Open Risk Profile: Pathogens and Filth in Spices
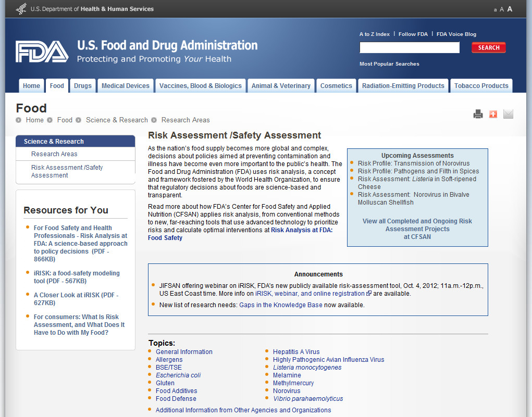Screen dimensions: 532x417 click(418, 171)
